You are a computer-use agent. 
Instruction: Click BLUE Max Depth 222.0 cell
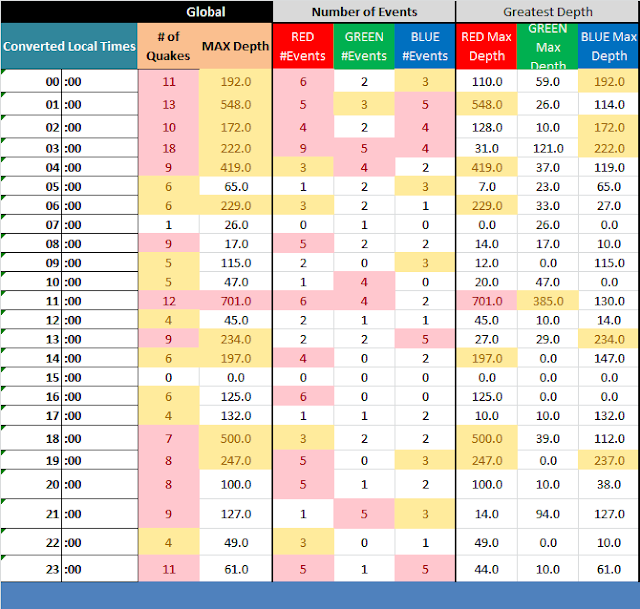point(609,148)
